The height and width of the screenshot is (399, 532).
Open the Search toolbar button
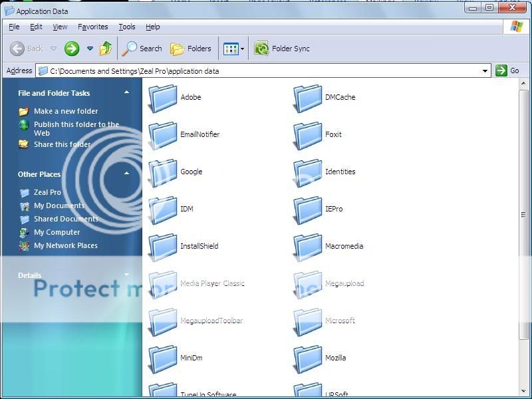[142, 49]
